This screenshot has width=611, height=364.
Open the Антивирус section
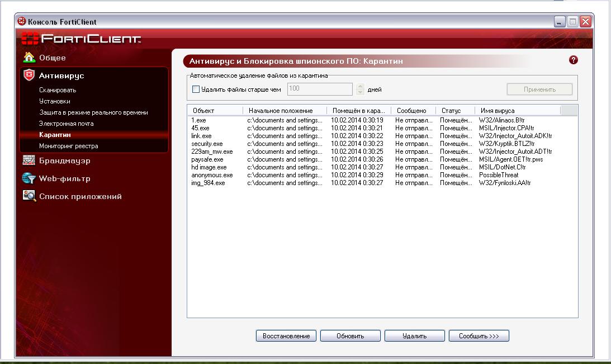click(x=61, y=75)
